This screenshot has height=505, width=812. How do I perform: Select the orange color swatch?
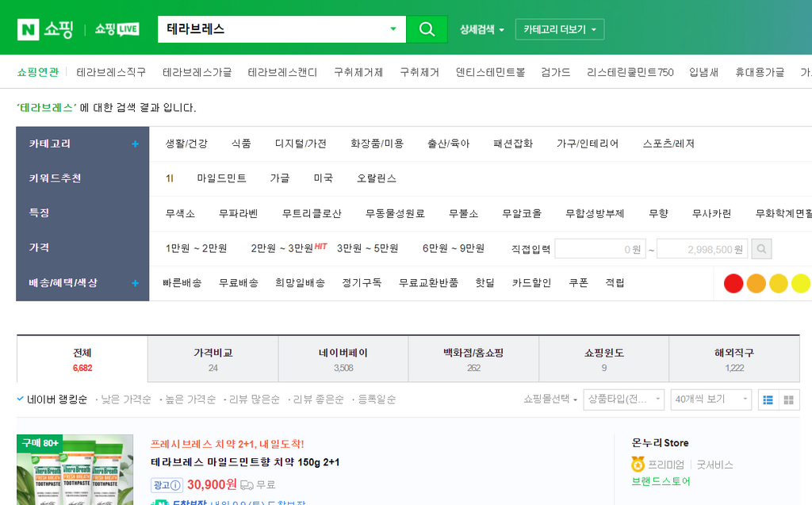pyautogui.click(x=756, y=283)
